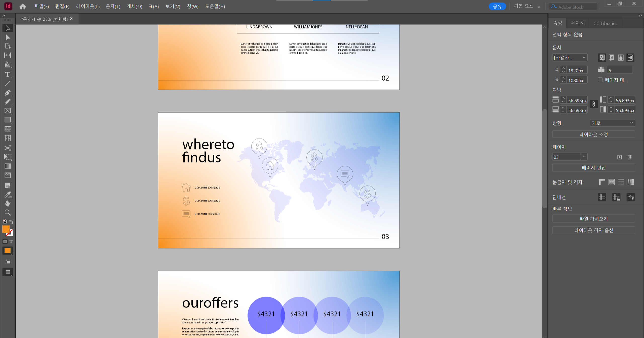The width and height of the screenshot is (644, 338).
Task: Click the 페이지 편집 button
Action: tap(593, 167)
